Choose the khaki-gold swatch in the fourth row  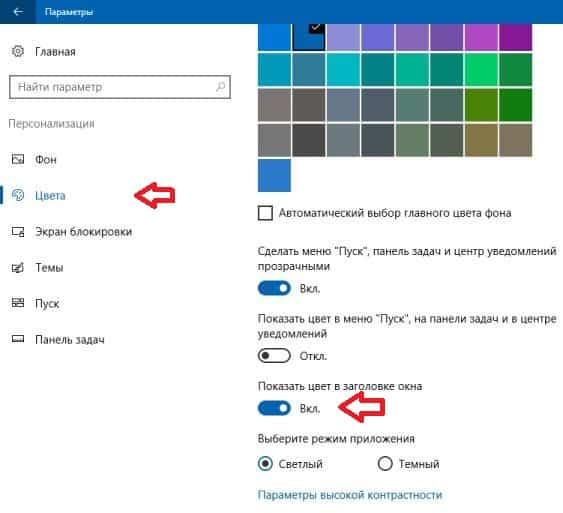pos(481,140)
